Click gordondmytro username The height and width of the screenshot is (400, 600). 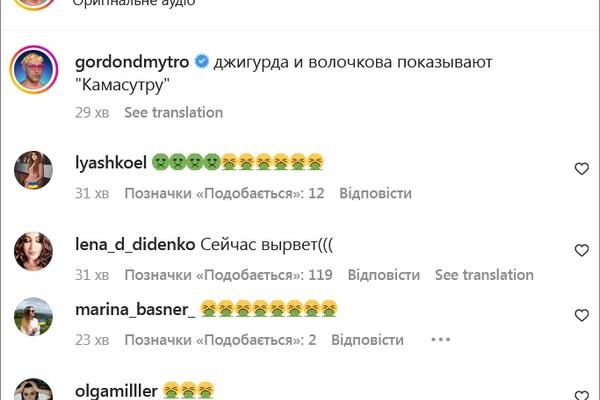(x=132, y=62)
